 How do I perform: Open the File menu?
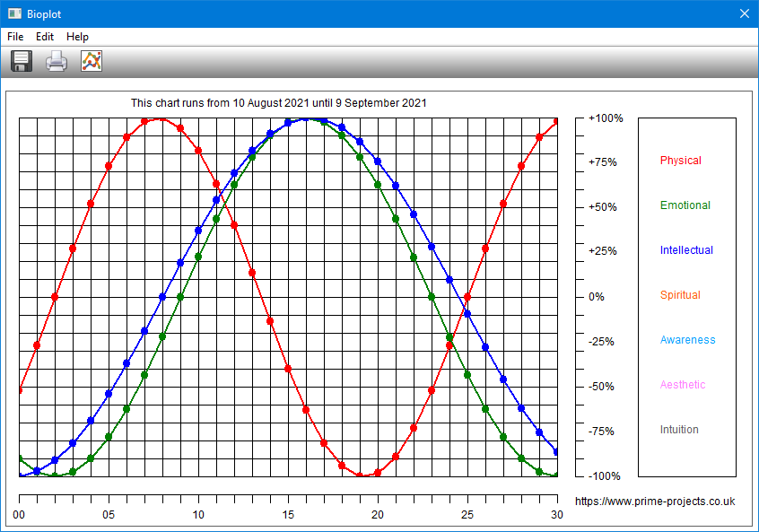pyautogui.click(x=15, y=37)
